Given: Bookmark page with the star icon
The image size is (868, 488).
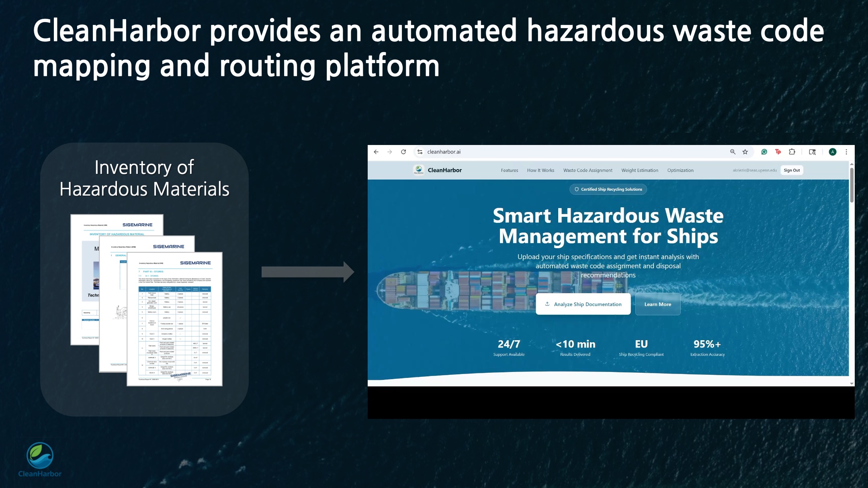Looking at the screenshot, I should click(745, 152).
